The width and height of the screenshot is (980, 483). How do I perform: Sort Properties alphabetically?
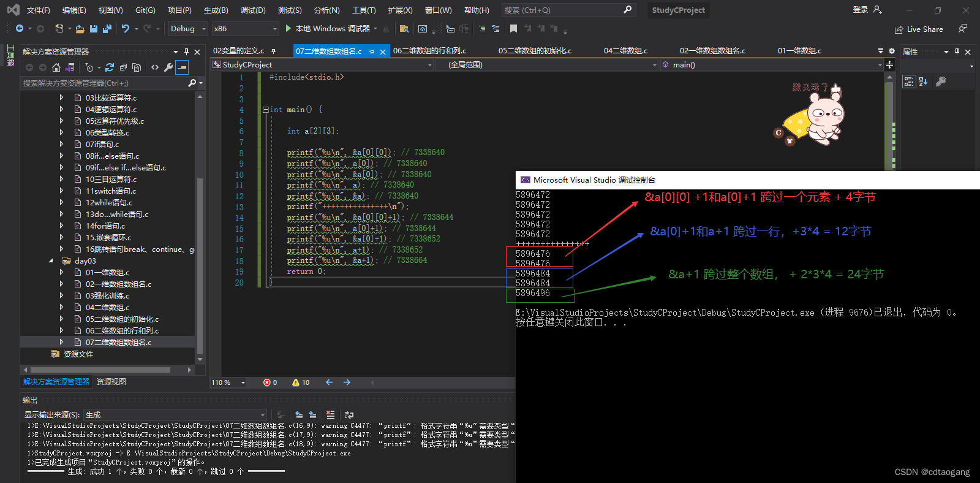click(x=923, y=82)
